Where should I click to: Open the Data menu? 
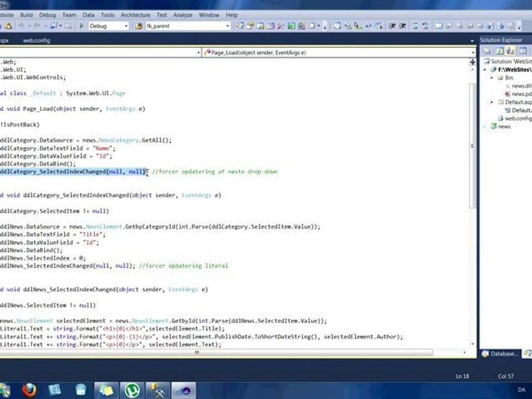(88, 15)
